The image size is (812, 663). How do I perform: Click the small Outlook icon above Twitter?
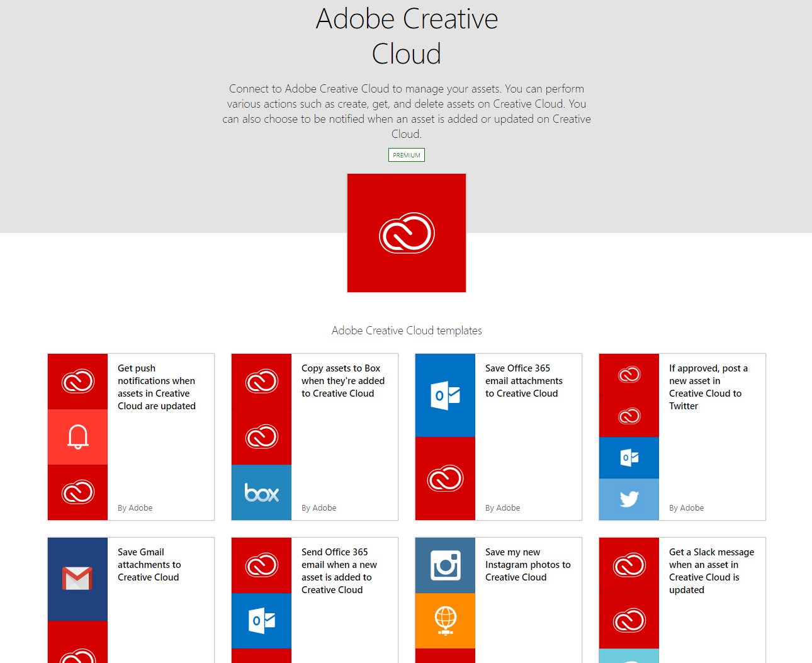[629, 458]
